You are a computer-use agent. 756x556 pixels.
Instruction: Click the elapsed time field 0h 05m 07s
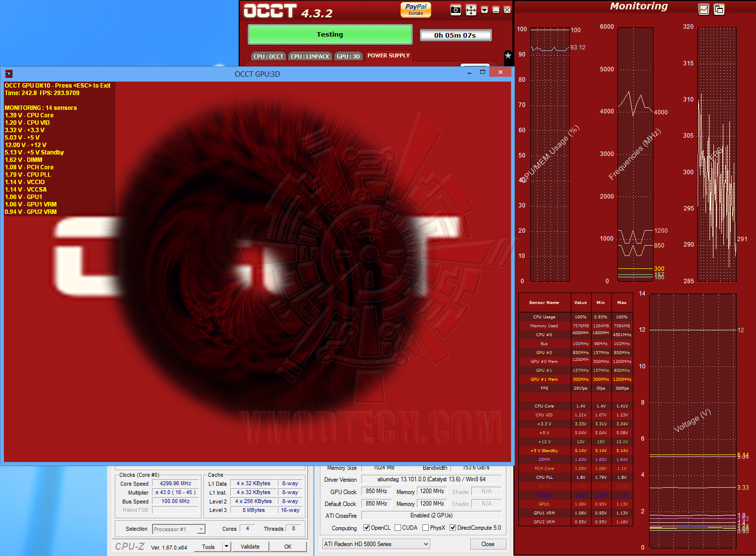455,35
